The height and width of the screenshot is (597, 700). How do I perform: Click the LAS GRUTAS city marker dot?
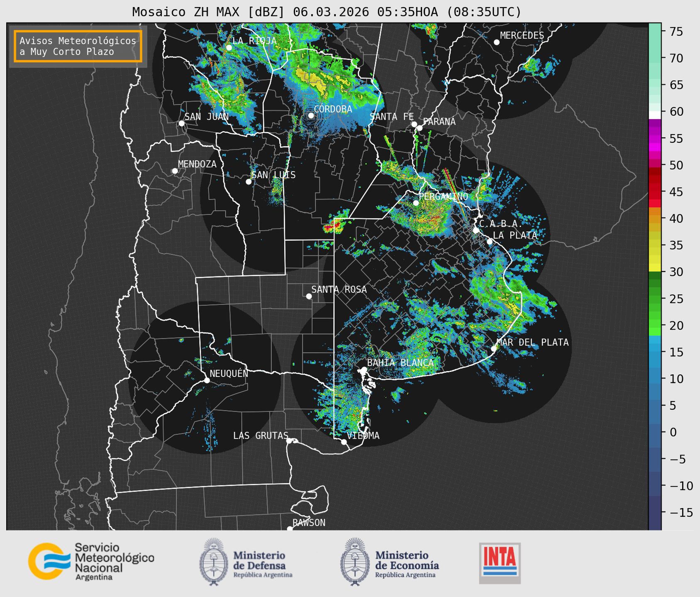click(x=289, y=441)
